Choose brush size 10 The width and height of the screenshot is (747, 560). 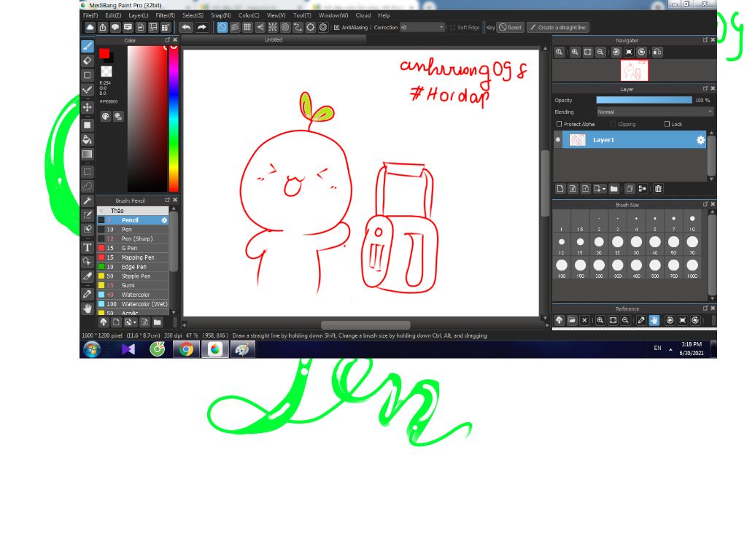tap(692, 222)
